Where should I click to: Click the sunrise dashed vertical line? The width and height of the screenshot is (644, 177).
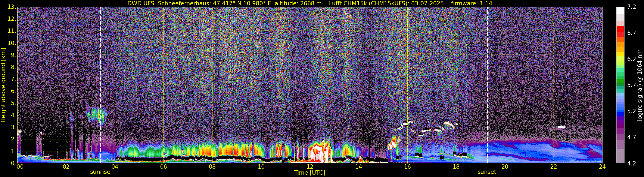(x=100, y=85)
